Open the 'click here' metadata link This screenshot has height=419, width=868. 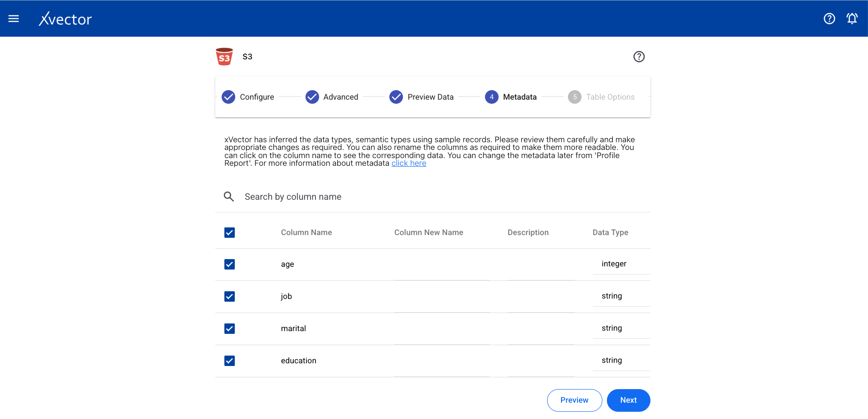(409, 163)
